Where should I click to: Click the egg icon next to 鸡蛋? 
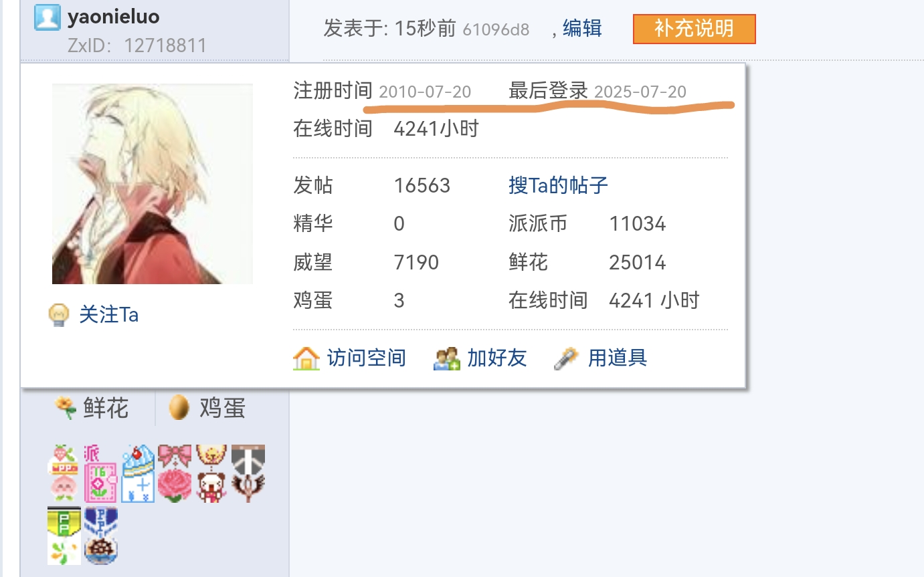pos(179,407)
